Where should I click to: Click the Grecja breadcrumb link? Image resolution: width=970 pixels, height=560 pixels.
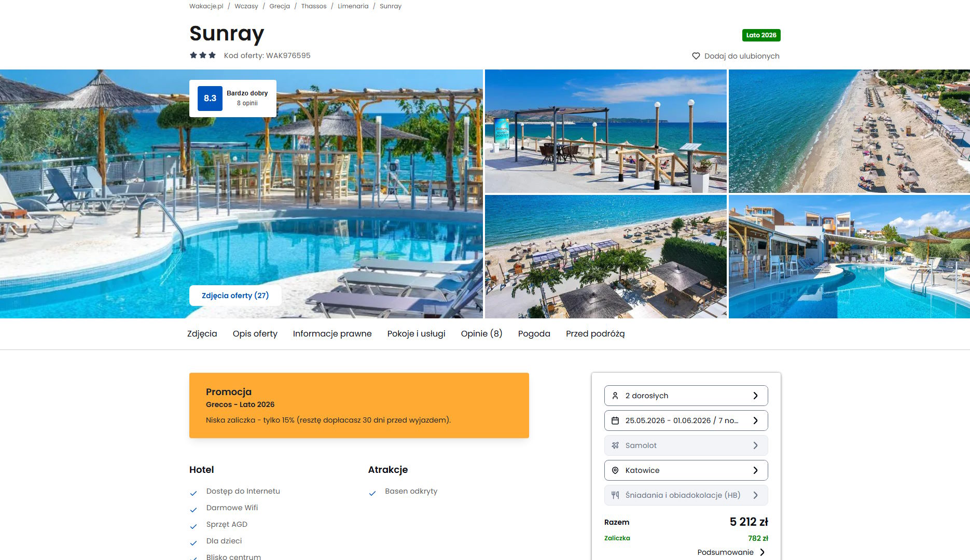pos(280,6)
